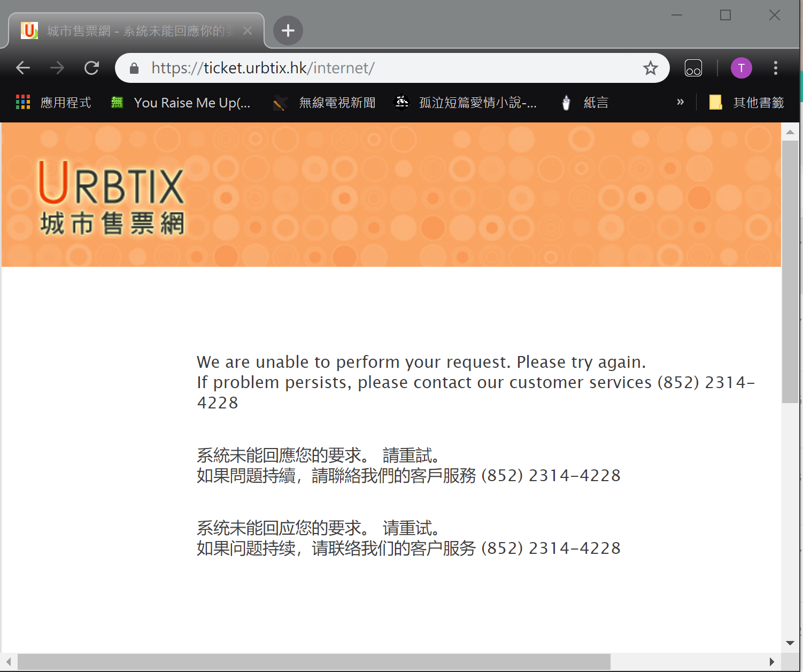Open a new browser tab

click(288, 30)
